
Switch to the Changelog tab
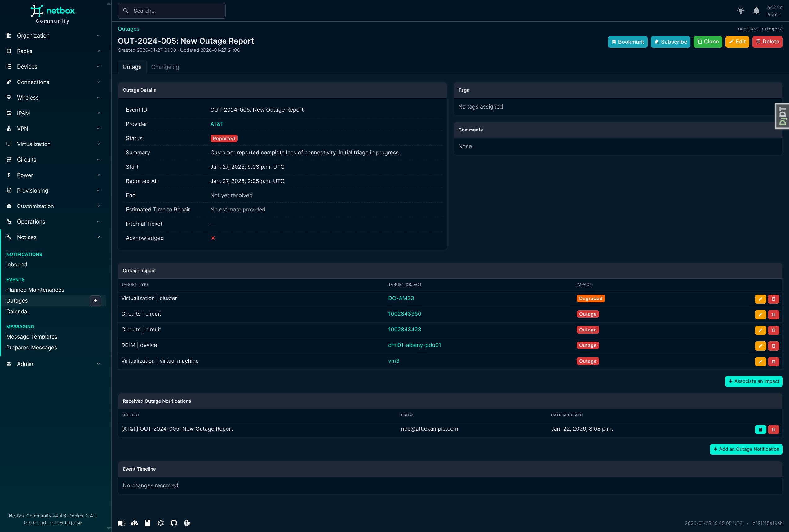pyautogui.click(x=165, y=67)
